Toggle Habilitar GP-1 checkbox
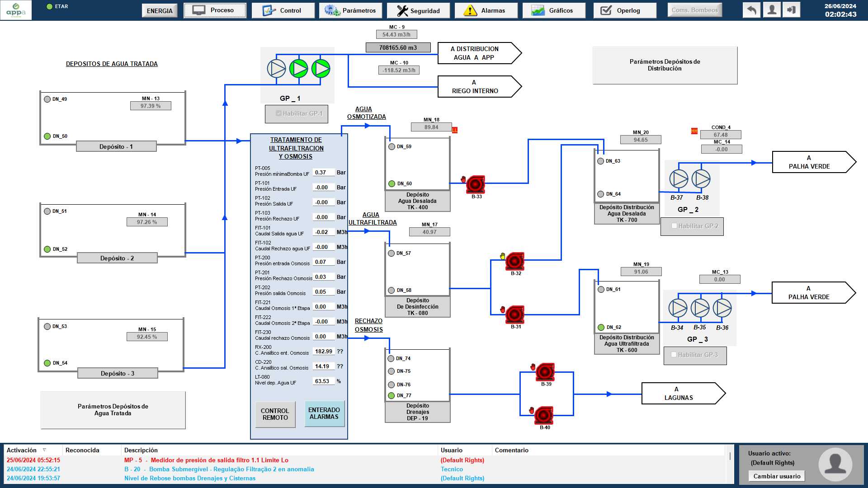Image resolution: width=868 pixels, height=488 pixels. [x=278, y=113]
